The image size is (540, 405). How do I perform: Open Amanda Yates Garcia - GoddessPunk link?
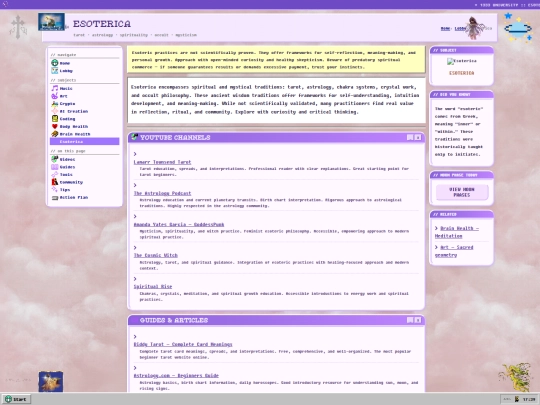pyautogui.click(x=179, y=224)
